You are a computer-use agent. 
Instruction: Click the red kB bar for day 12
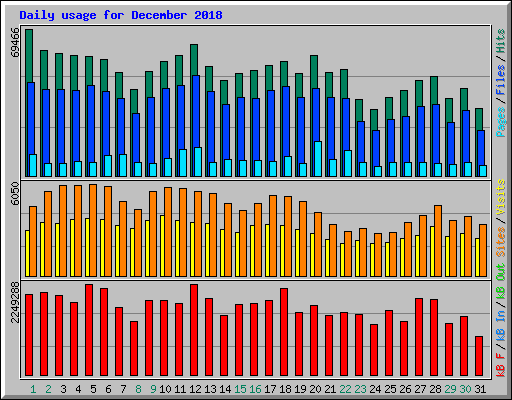pyautogui.click(x=194, y=330)
